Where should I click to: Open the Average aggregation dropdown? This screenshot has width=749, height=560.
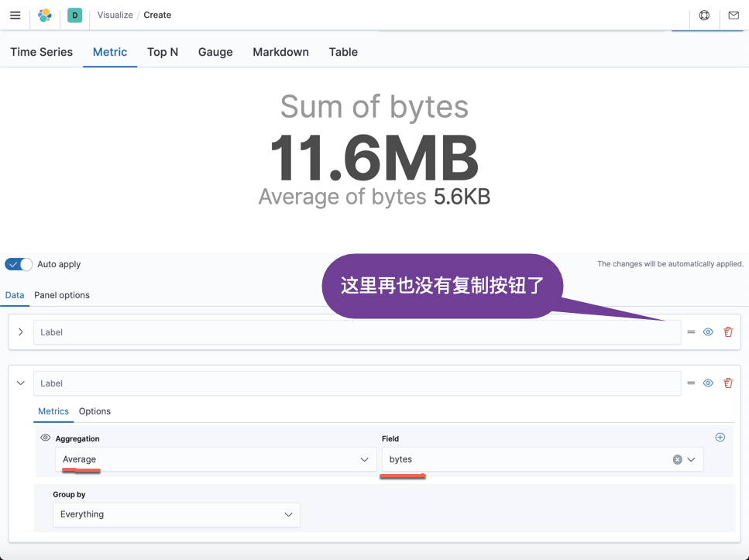point(215,459)
